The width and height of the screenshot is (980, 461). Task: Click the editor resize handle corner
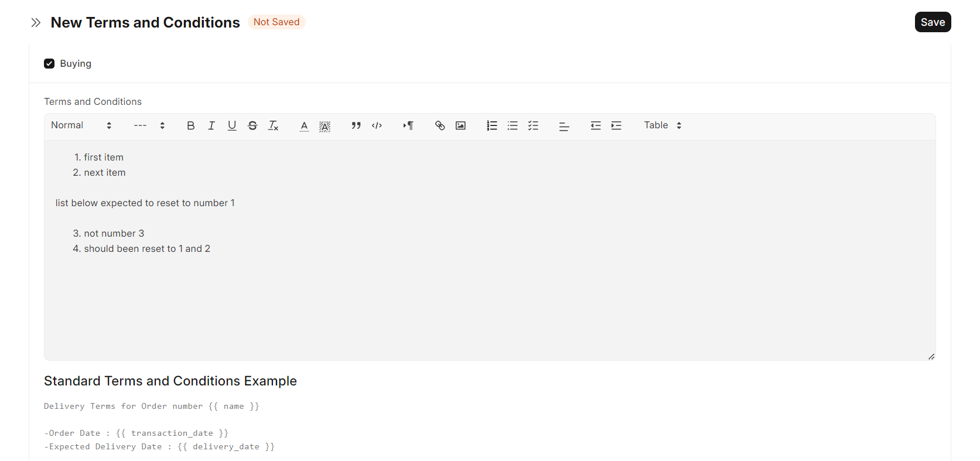[x=931, y=356]
